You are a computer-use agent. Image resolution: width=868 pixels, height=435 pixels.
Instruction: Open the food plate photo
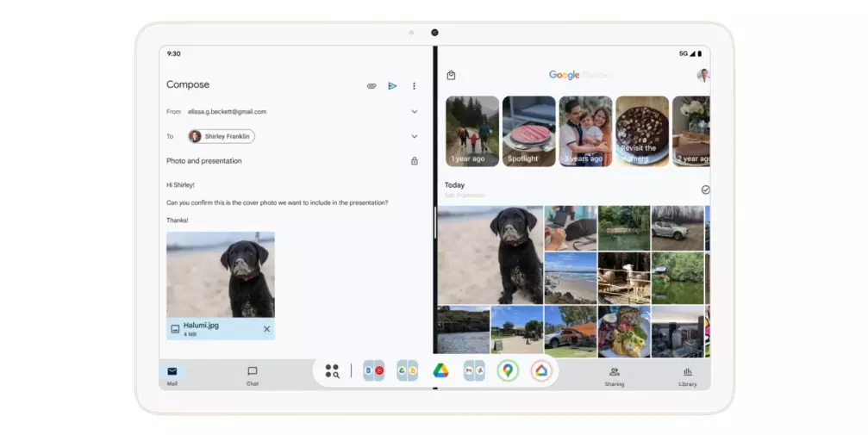pos(624,332)
